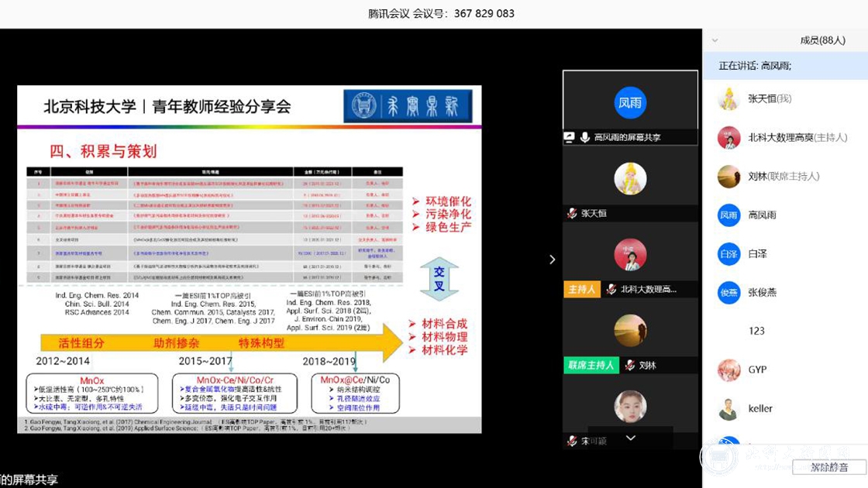Viewport: 868px width, 488px height.
Task: Select the 成员(88人) members panel header
Action: pos(822,40)
